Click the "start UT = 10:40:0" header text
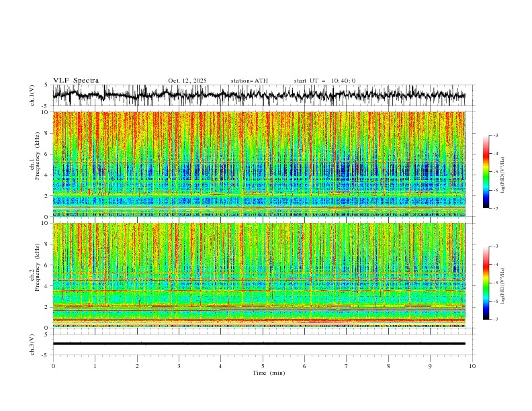This screenshot has width=532, height=411. 324,81
